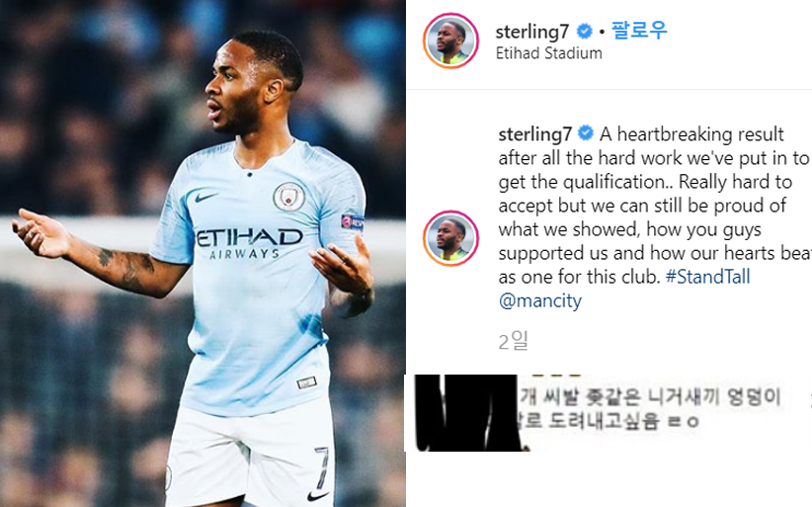Click the sterling7 username in the caption
Screen dimensions: 812x507
535,134
